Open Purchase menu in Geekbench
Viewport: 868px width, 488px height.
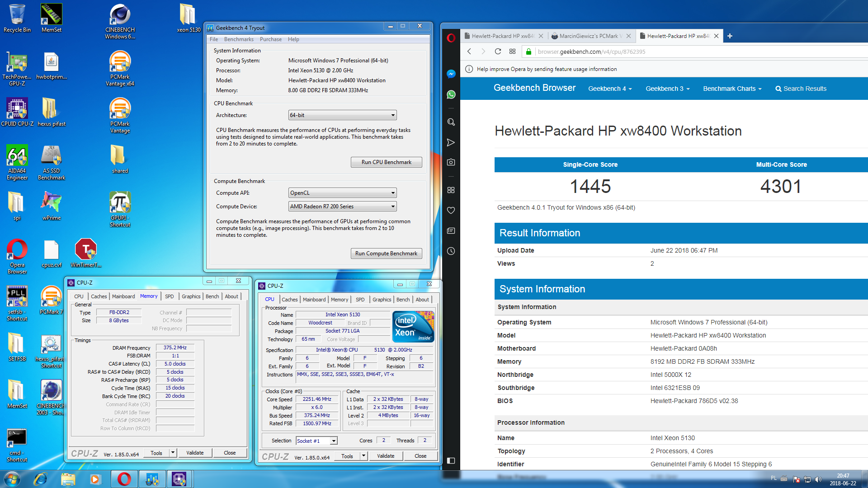pos(271,39)
